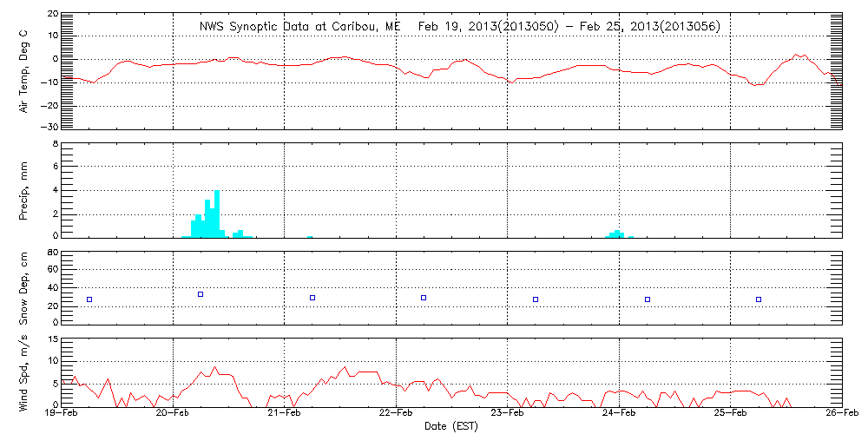Click the 19-Feb date tick label
The image size is (868, 434).
point(62,415)
